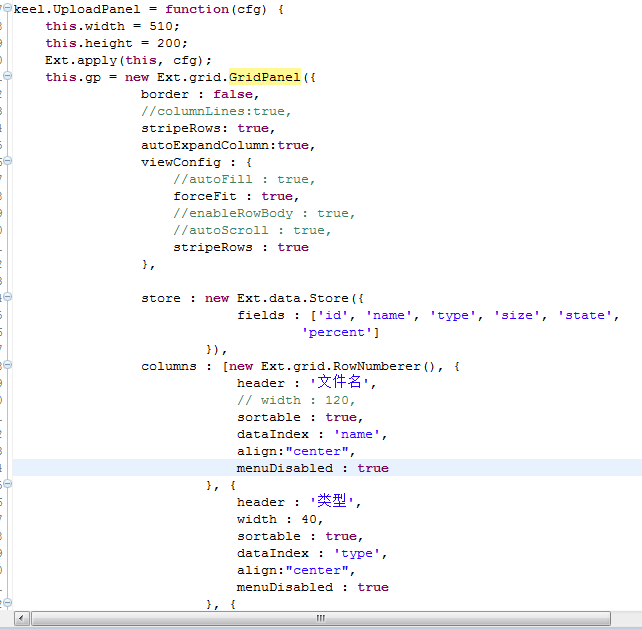Click the '文件名' header string
The image size is (642, 629).
coord(344,383)
